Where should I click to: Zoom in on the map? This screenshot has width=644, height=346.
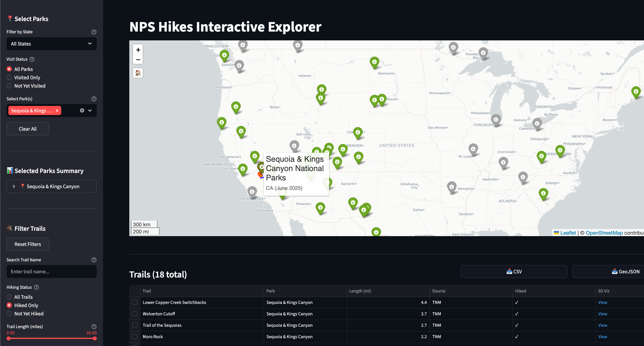(138, 50)
